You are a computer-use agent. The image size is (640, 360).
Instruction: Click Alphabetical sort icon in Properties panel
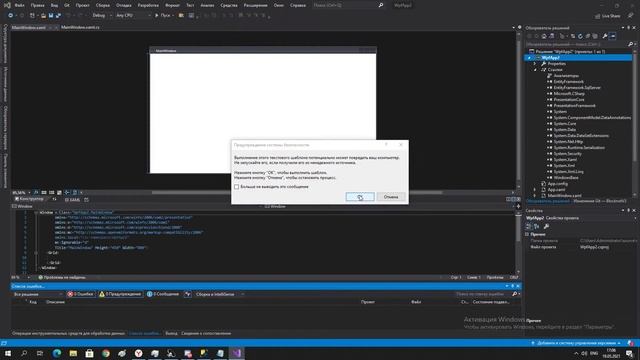[x=536, y=227]
